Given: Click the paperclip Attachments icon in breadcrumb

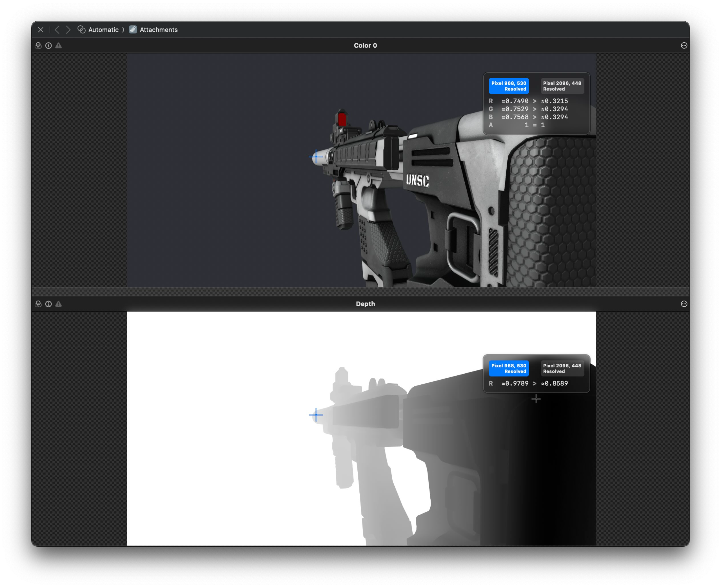Looking at the screenshot, I should point(133,30).
